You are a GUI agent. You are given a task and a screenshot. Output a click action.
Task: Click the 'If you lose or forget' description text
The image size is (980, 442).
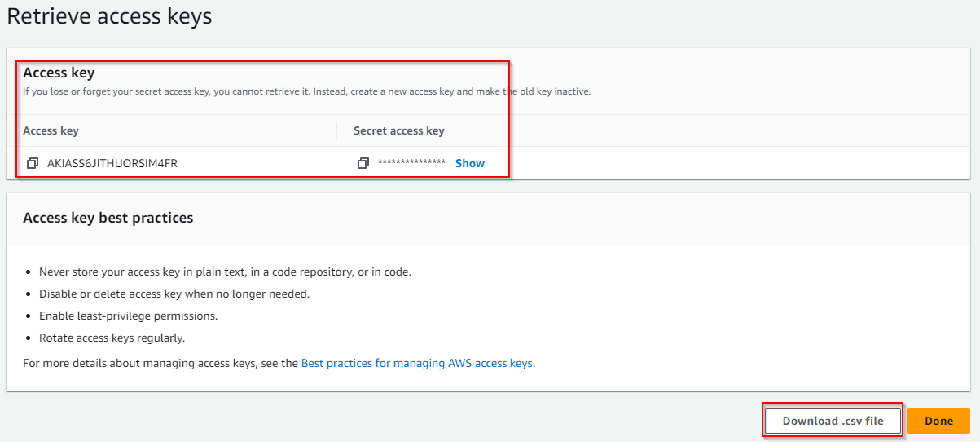[x=306, y=91]
